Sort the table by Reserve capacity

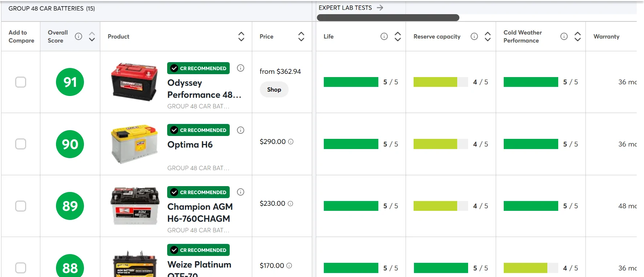tap(488, 36)
